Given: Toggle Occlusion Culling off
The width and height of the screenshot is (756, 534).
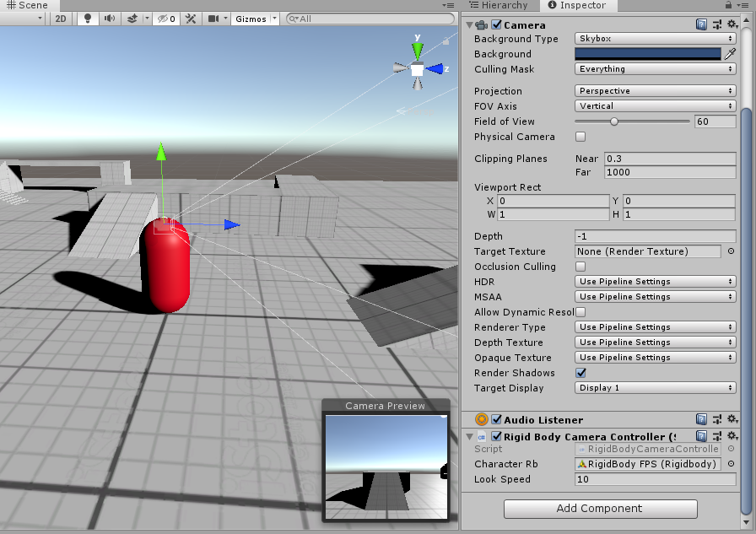Looking at the screenshot, I should coord(580,267).
